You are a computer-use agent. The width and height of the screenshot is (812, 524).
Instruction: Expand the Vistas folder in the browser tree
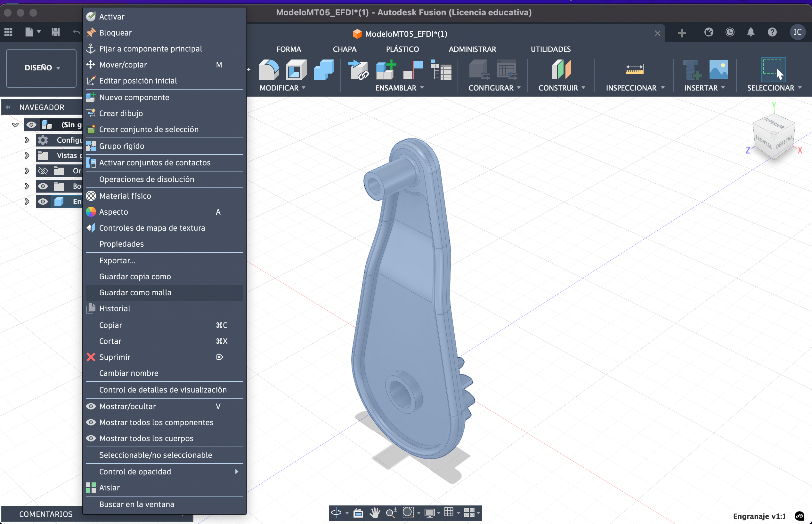(27, 155)
